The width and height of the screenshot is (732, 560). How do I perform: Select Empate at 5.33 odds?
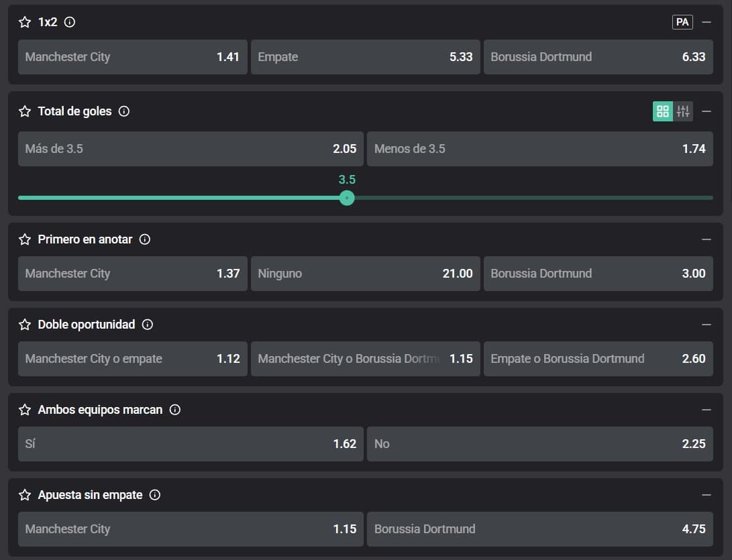click(365, 57)
